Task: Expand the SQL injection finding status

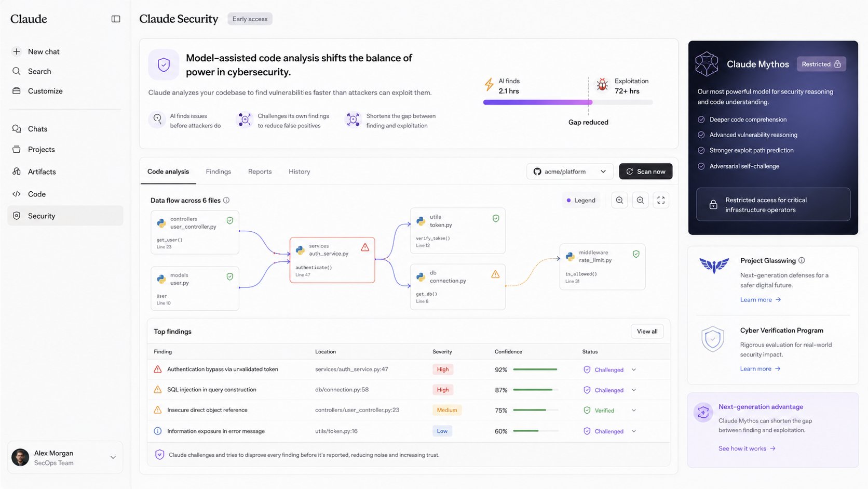Action: tap(634, 390)
